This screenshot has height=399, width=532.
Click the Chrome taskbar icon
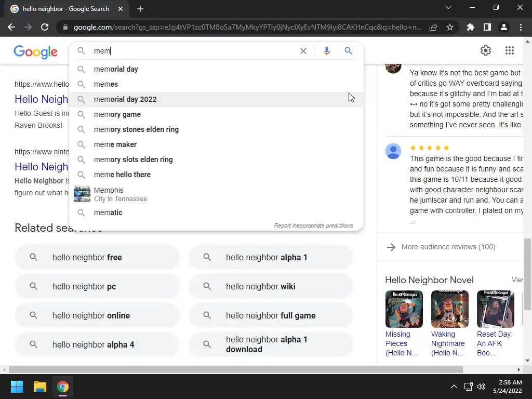pyautogui.click(x=63, y=387)
